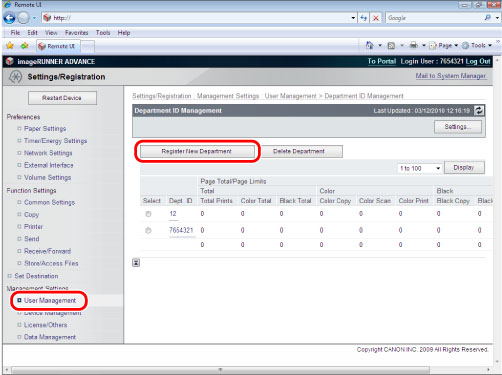This screenshot has height=375, width=502.
Task: Click the return-to-top icon below the table
Action: coord(136,263)
